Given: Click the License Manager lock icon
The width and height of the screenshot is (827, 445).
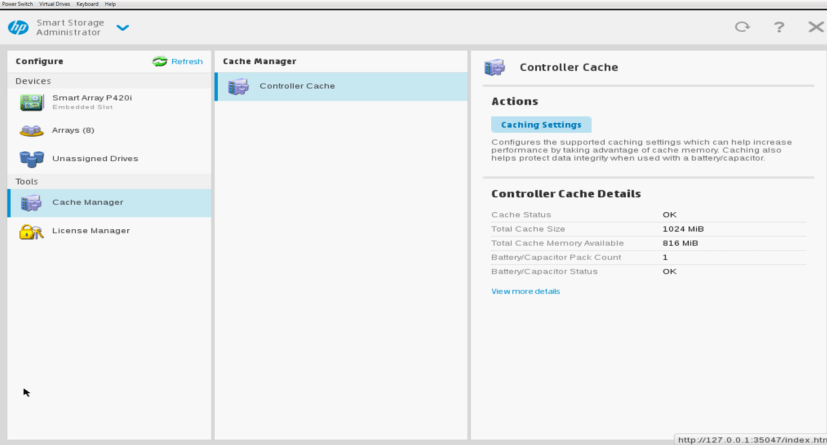Looking at the screenshot, I should pos(31,231).
